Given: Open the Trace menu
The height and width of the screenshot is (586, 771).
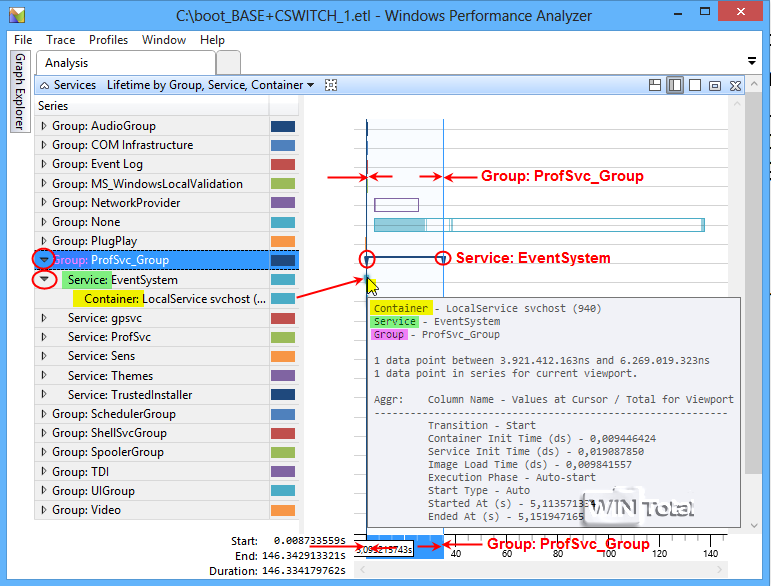Looking at the screenshot, I should 60,40.
